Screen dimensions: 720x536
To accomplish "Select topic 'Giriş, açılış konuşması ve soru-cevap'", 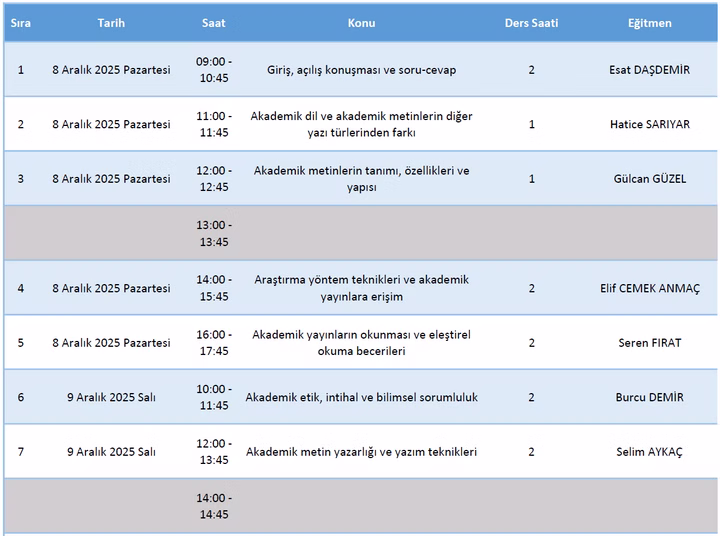I will click(361, 70).
